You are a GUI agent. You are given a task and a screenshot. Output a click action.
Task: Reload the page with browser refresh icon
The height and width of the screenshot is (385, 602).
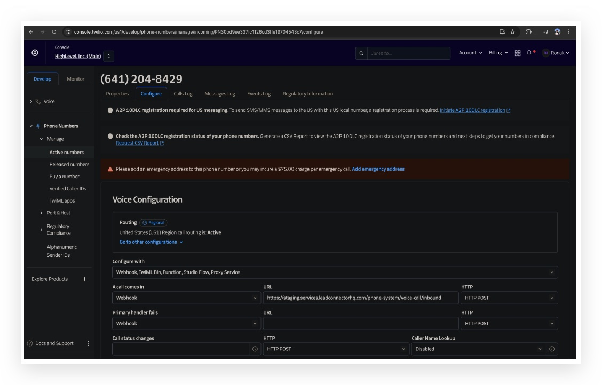[54, 32]
